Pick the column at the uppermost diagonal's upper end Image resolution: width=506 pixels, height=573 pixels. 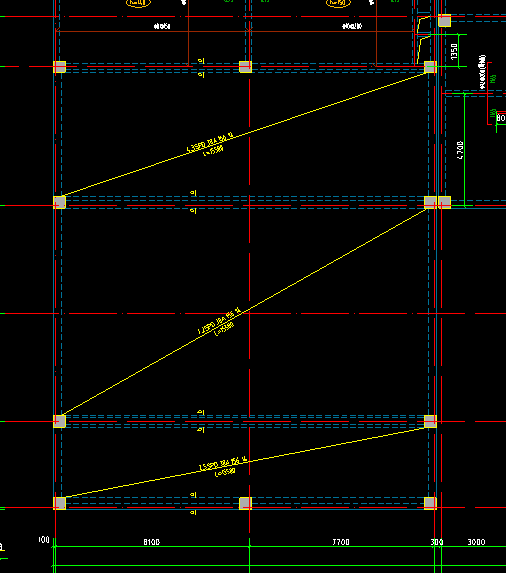click(430, 67)
